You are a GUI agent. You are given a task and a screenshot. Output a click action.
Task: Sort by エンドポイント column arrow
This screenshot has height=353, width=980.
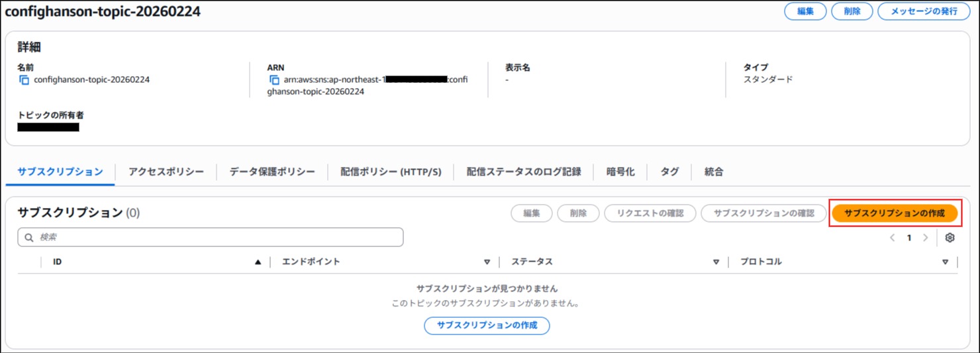coord(487,262)
